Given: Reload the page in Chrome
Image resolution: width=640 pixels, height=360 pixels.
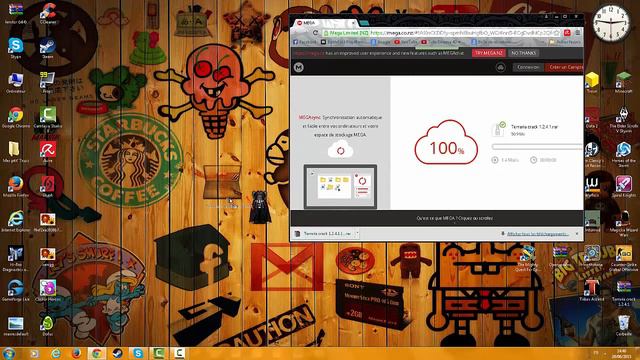Looking at the screenshot, I should (x=315, y=33).
